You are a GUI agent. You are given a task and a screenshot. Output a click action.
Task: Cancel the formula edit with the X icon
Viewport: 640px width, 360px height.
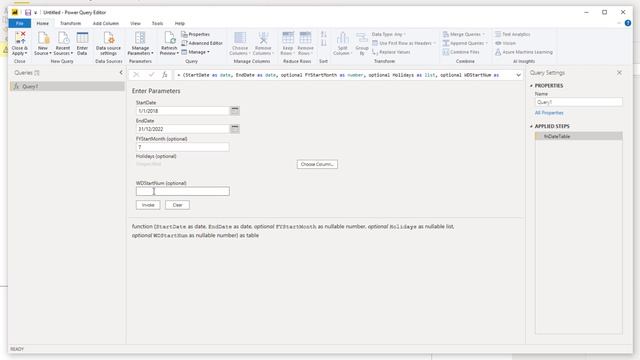[x=136, y=75]
